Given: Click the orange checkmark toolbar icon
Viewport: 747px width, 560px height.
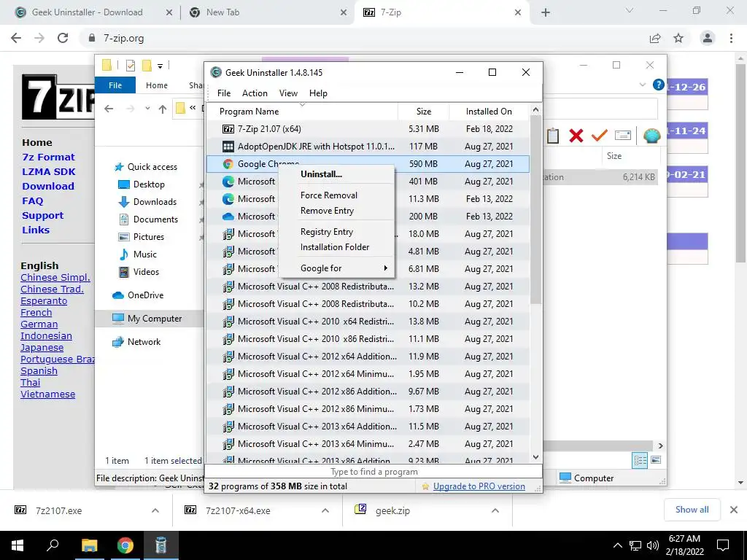Looking at the screenshot, I should tap(600, 136).
